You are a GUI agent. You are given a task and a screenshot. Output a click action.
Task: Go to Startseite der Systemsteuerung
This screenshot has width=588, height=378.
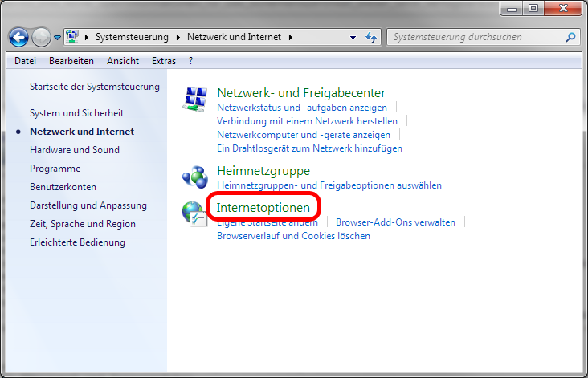tap(95, 87)
